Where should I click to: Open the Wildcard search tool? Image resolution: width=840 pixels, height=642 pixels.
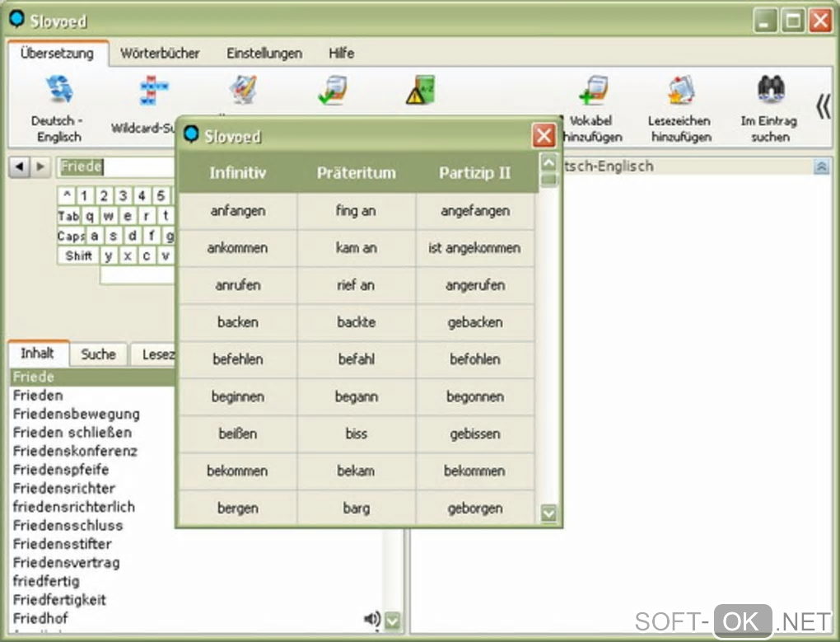[x=152, y=91]
